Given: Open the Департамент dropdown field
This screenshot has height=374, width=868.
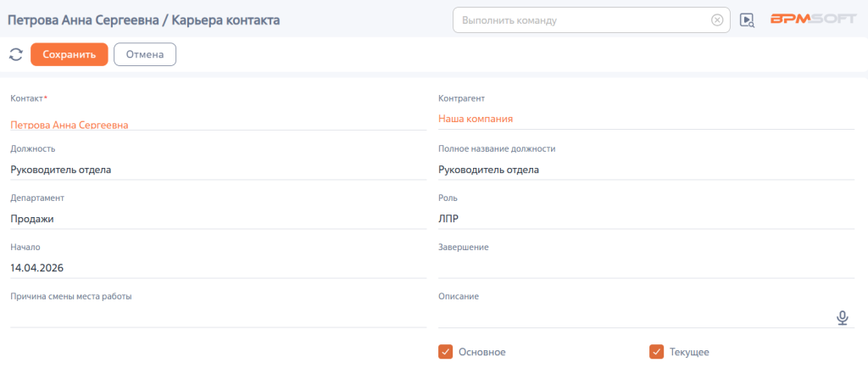Looking at the screenshot, I should [218, 220].
